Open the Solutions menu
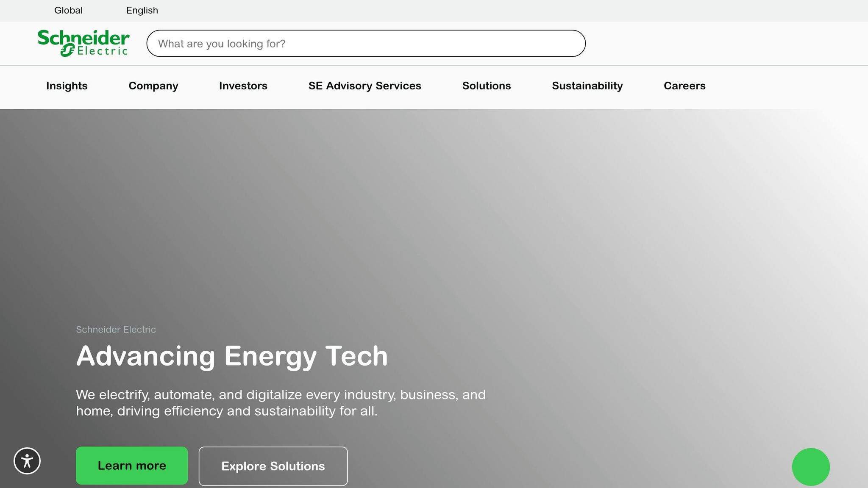Viewport: 868px width, 488px height. (487, 86)
